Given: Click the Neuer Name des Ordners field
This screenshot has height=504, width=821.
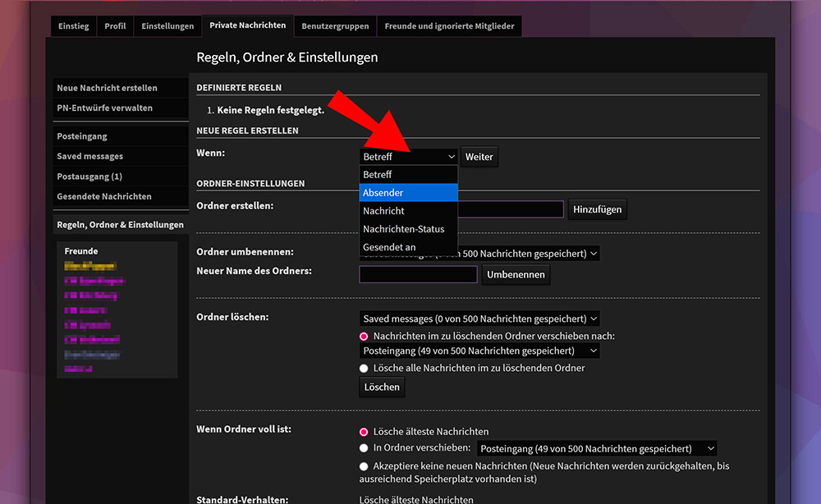Looking at the screenshot, I should click(418, 274).
